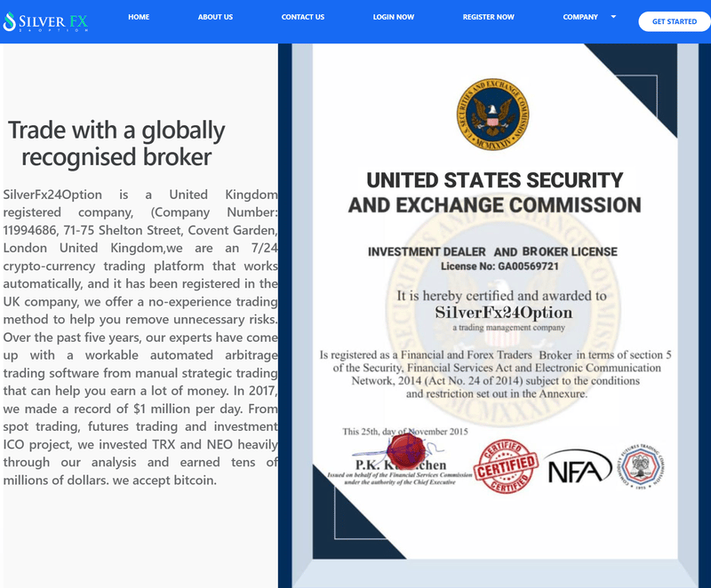Click the Investment Dealer and Broker License text
This screenshot has height=588, width=711.
(492, 251)
